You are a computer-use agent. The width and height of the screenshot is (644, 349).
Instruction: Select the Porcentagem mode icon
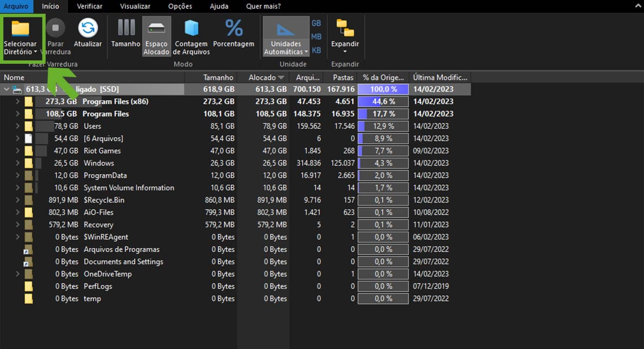click(234, 28)
